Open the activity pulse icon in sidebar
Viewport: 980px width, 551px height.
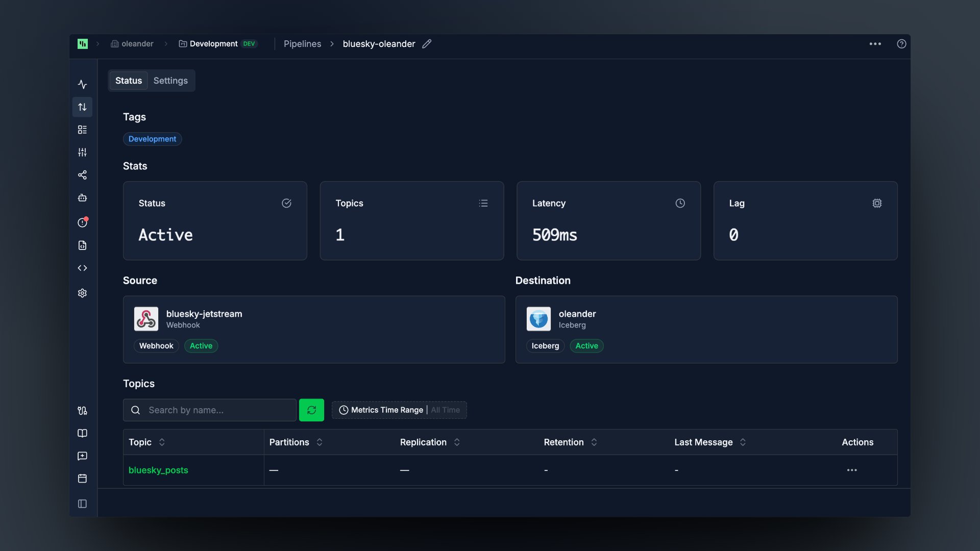click(x=82, y=84)
